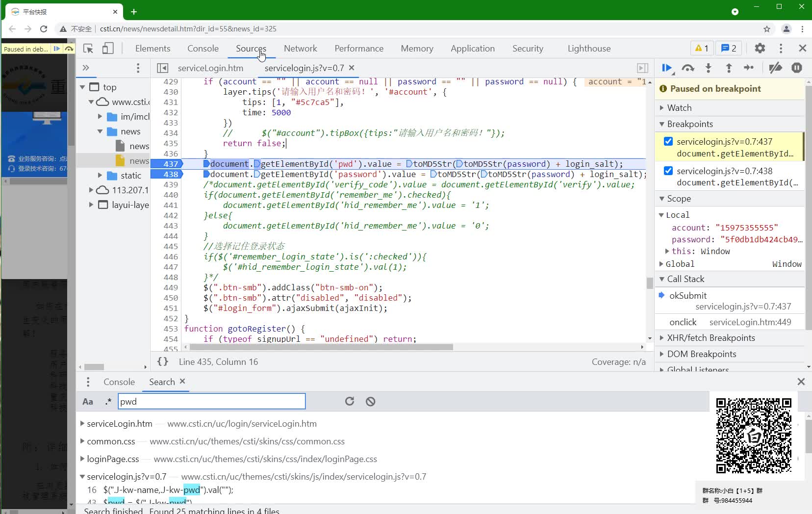
Task: Show more navigator tabs
Action: [86, 68]
